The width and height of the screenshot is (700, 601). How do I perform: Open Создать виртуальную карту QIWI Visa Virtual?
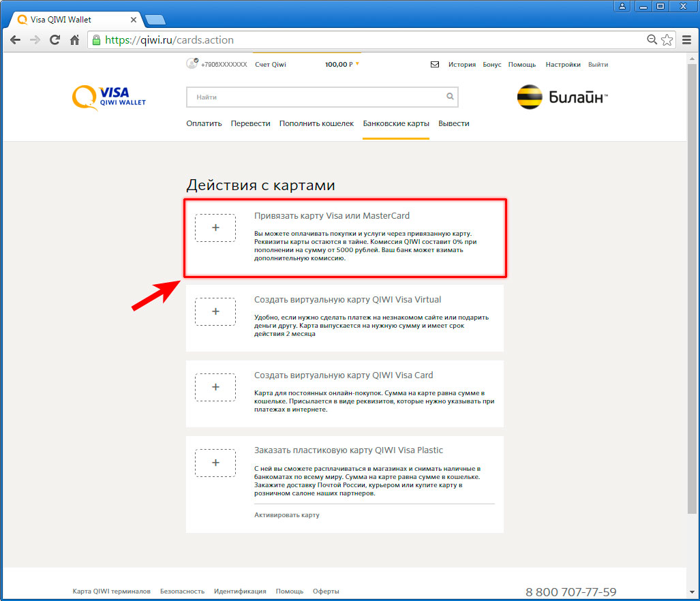[x=348, y=300]
